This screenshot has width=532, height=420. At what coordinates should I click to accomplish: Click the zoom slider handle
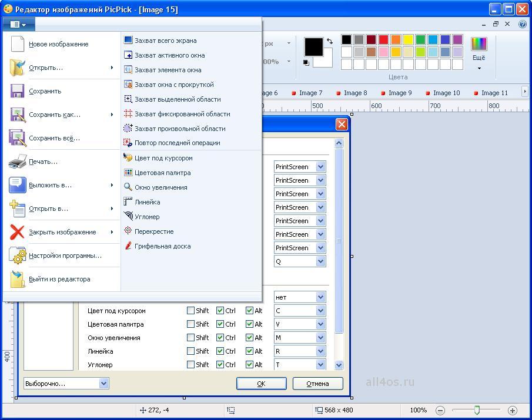click(477, 410)
